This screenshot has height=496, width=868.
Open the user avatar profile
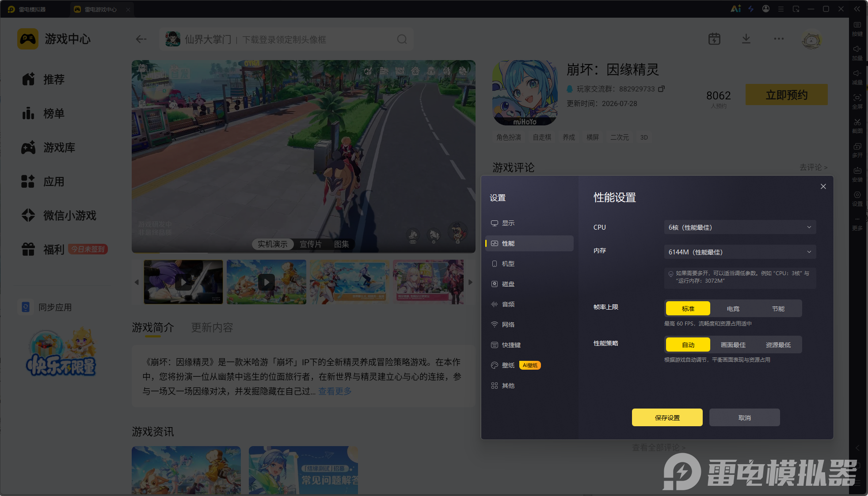811,40
